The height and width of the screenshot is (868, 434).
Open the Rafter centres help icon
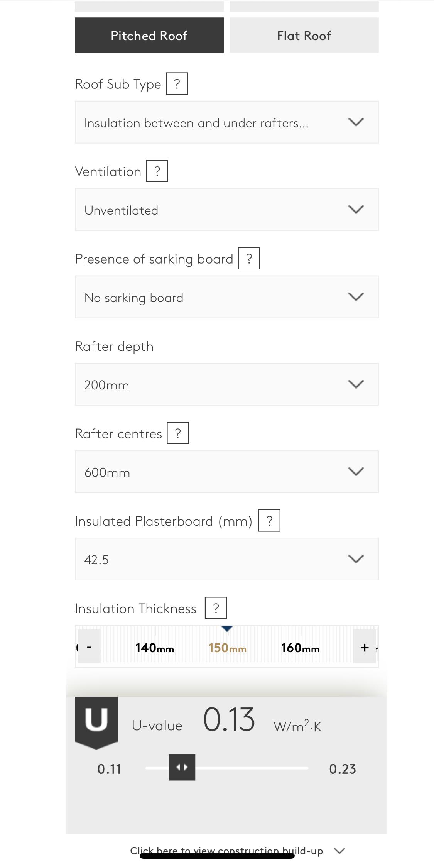pyautogui.click(x=178, y=433)
